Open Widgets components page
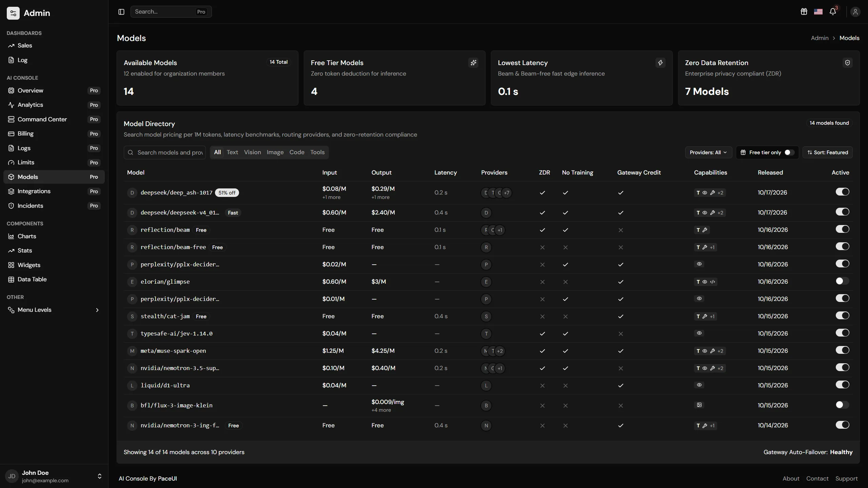The image size is (868, 488). click(54, 265)
